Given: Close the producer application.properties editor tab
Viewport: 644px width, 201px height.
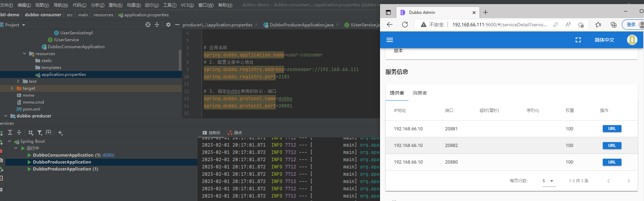Looking at the screenshot, I should point(256,25).
